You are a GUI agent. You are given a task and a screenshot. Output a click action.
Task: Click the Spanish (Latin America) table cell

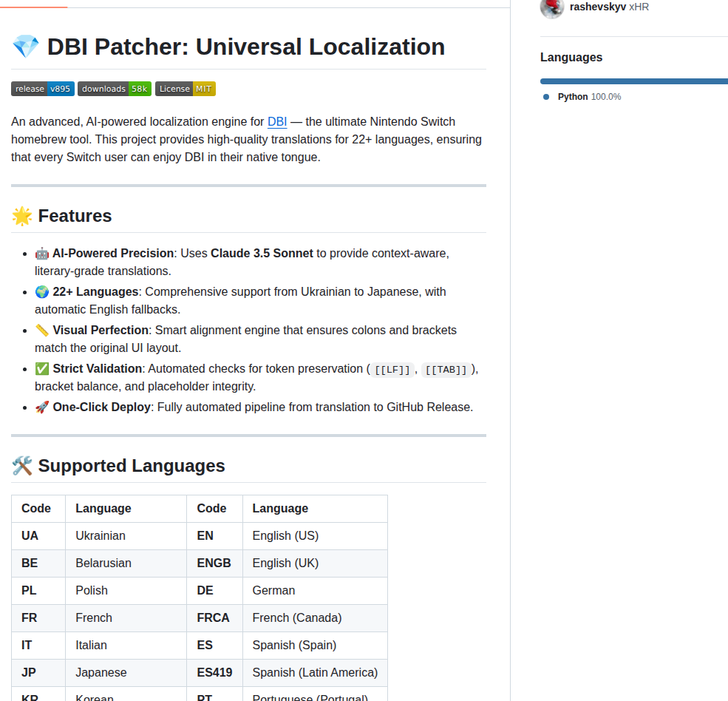point(316,673)
